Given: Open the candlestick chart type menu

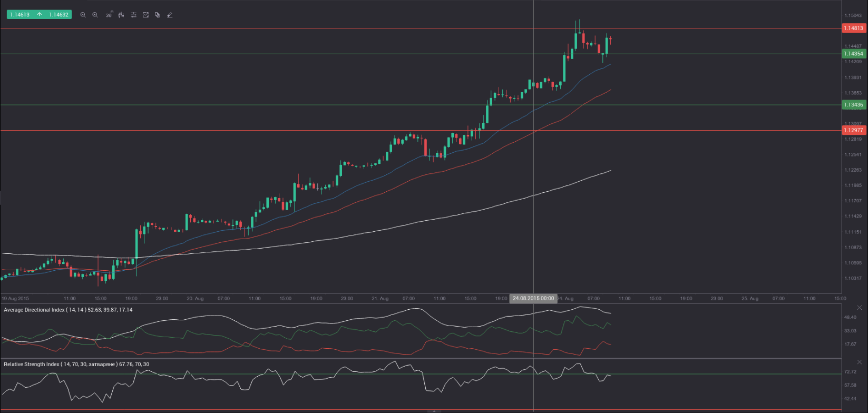Looking at the screenshot, I should pyautogui.click(x=121, y=15).
